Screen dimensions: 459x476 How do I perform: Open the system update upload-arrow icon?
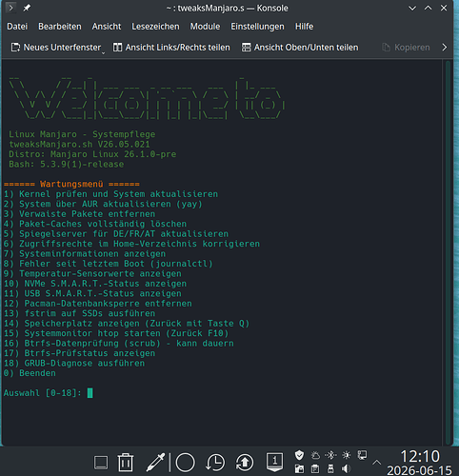click(x=245, y=463)
